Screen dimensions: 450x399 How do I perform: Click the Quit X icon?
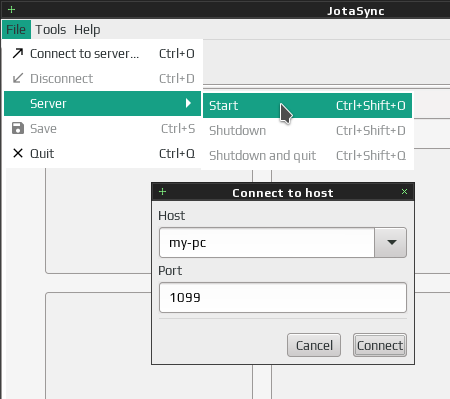coord(18,153)
